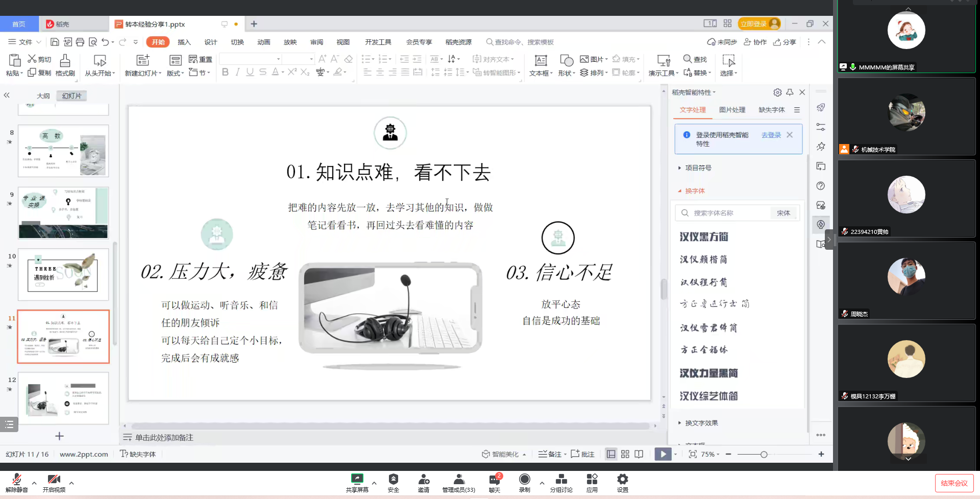Screen dimensions: 980x499
Task: Click the 去登录 link
Action: point(771,135)
